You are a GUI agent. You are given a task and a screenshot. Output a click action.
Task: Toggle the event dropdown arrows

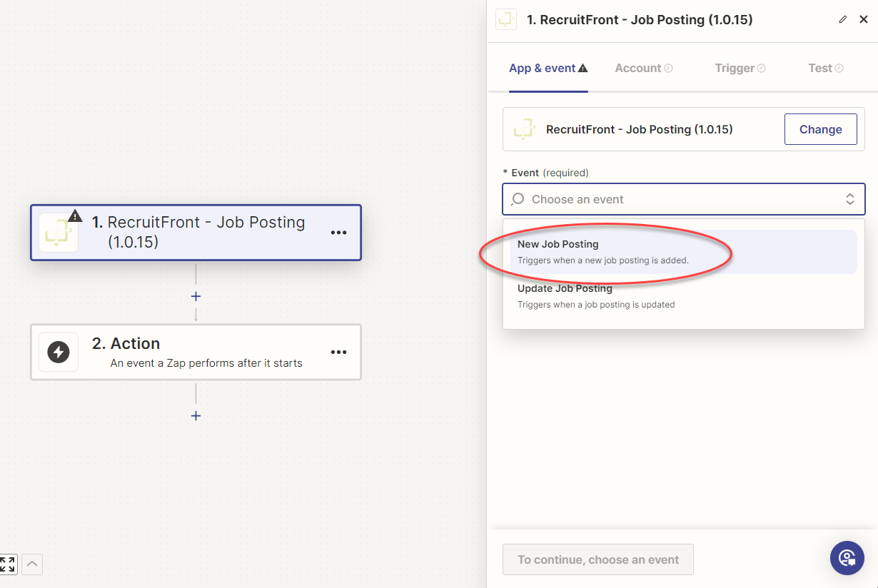[850, 199]
